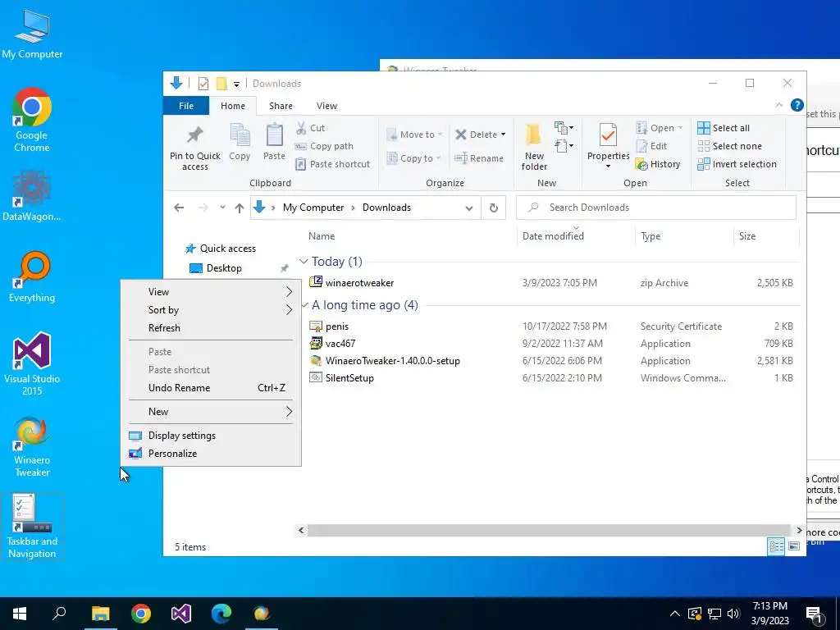Collapse the Today (1) group
This screenshot has width=840, height=630.
tap(304, 262)
